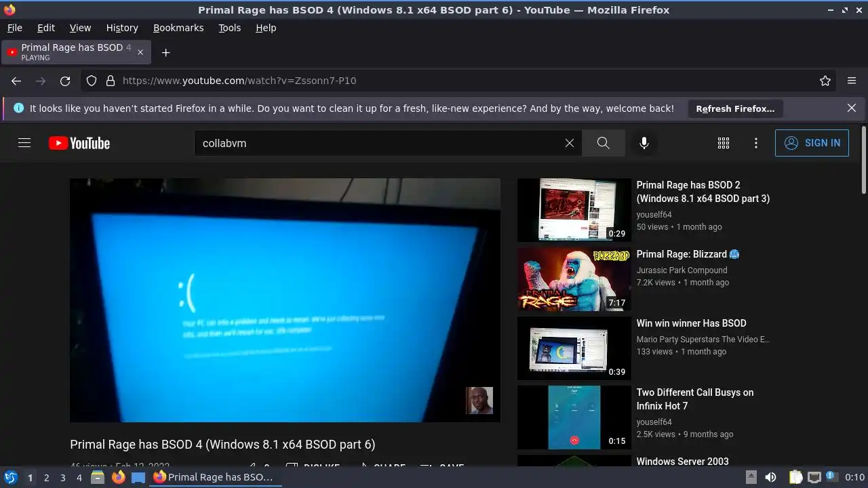The height and width of the screenshot is (488, 868).
Task: Click the video player showing BSOD
Action: point(285,300)
